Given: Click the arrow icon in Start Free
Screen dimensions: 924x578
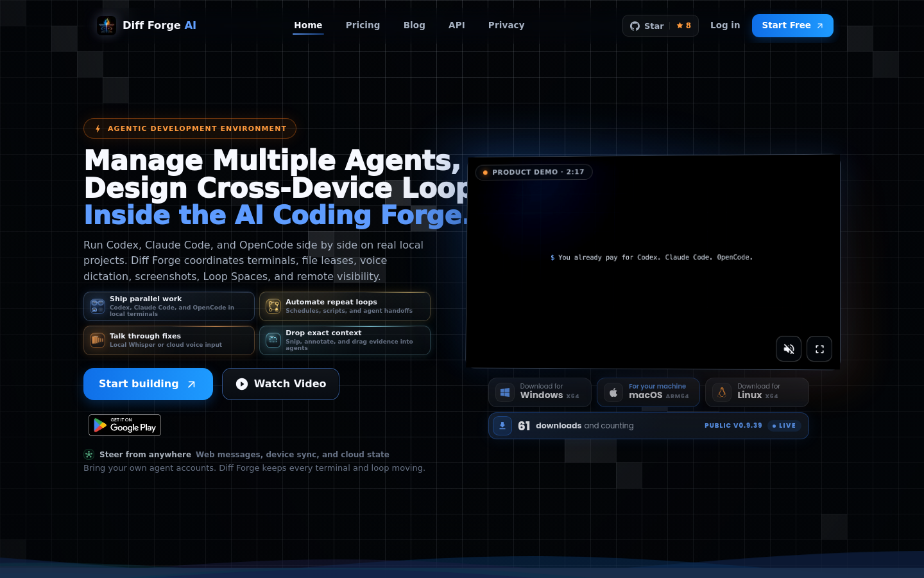Looking at the screenshot, I should (819, 26).
